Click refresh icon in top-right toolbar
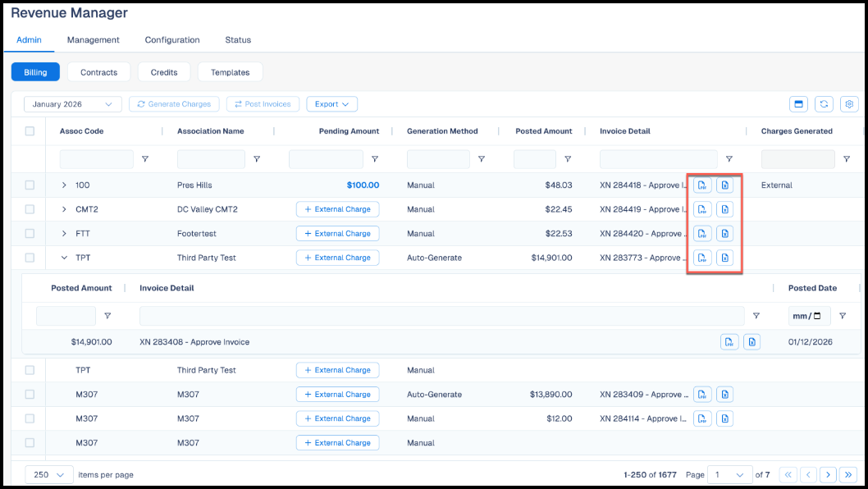Viewport: 868px width, 489px height. (824, 104)
